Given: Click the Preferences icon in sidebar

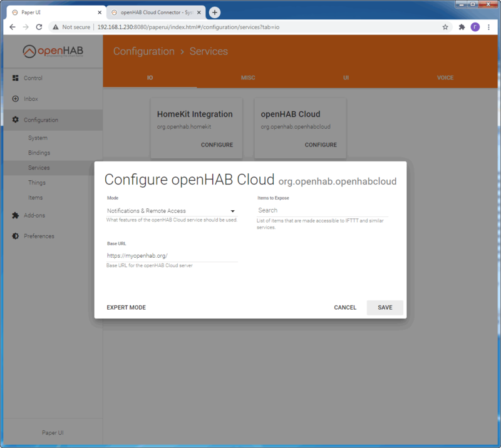Looking at the screenshot, I should tap(16, 236).
